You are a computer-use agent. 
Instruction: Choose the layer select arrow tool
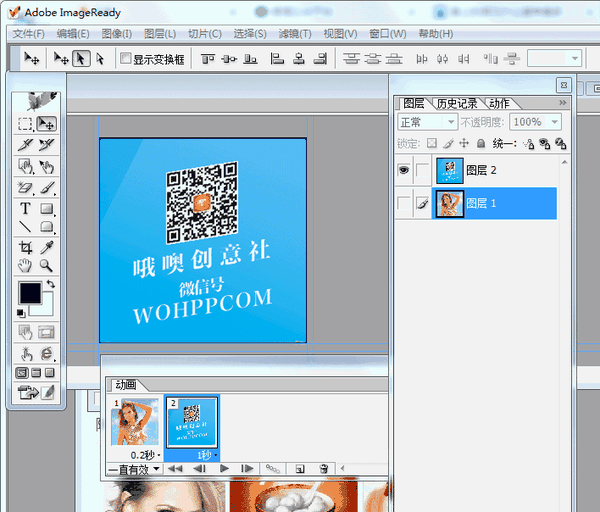coord(81,59)
